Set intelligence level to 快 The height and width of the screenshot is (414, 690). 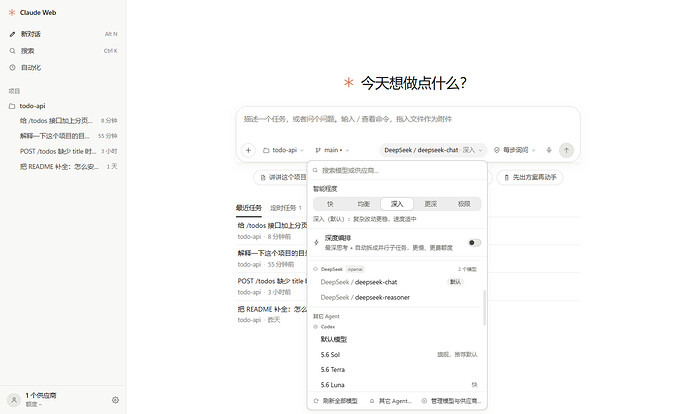click(x=330, y=204)
